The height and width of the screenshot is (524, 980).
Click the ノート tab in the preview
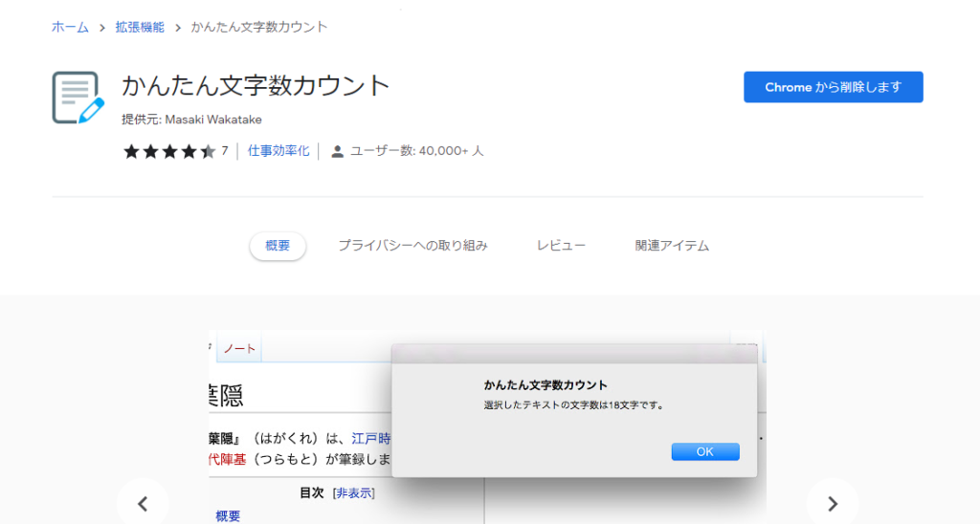click(x=239, y=349)
